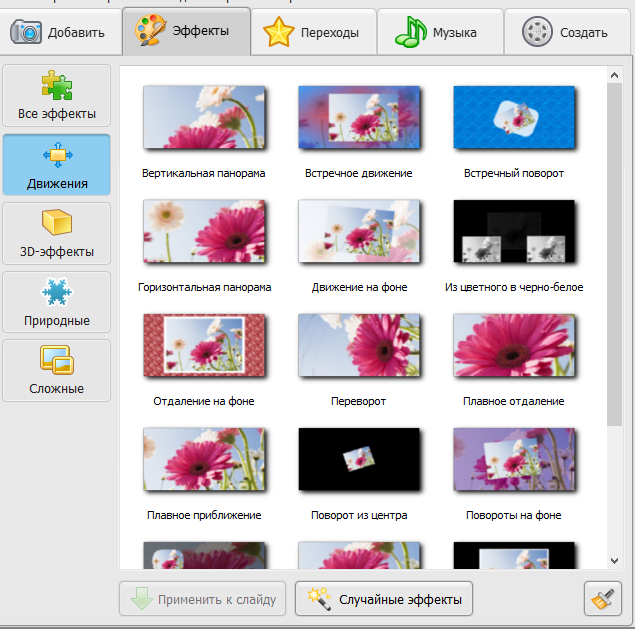Open the 3D-эффекты category
This screenshot has width=635, height=629.
[57, 234]
